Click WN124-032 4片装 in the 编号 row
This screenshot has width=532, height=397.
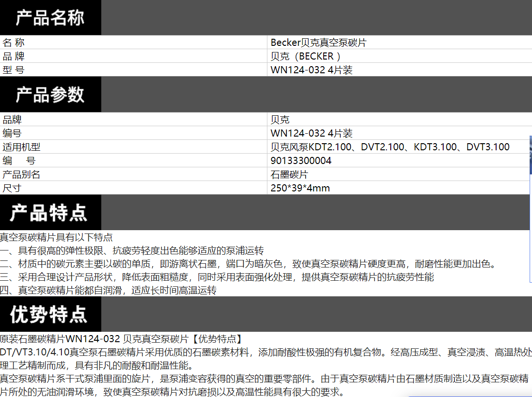point(311,133)
